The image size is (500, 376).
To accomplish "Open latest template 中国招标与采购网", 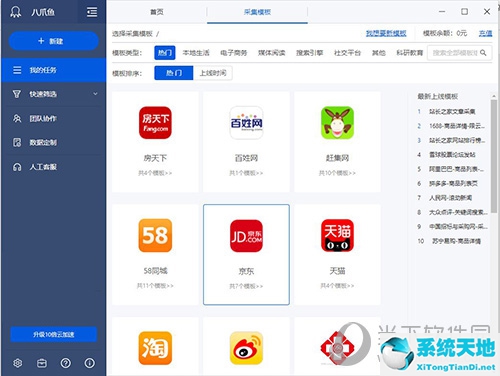I will point(458,226).
